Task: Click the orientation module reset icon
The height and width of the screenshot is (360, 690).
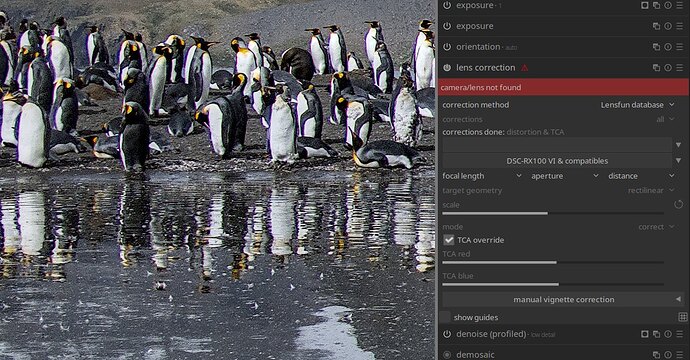Action: [x=668, y=47]
